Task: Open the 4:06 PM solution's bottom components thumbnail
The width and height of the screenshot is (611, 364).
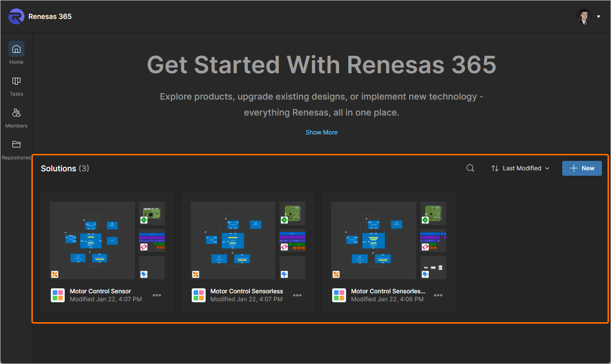Action: coord(433,267)
